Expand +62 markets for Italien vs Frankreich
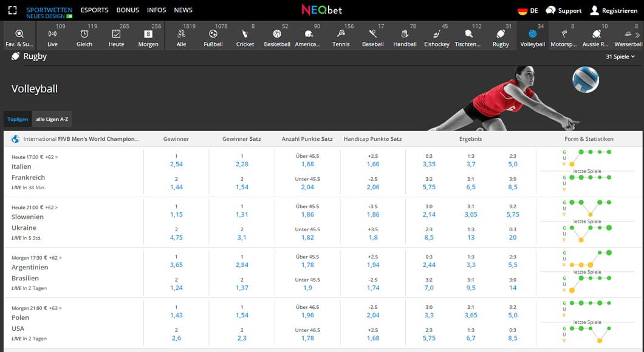 (x=52, y=157)
